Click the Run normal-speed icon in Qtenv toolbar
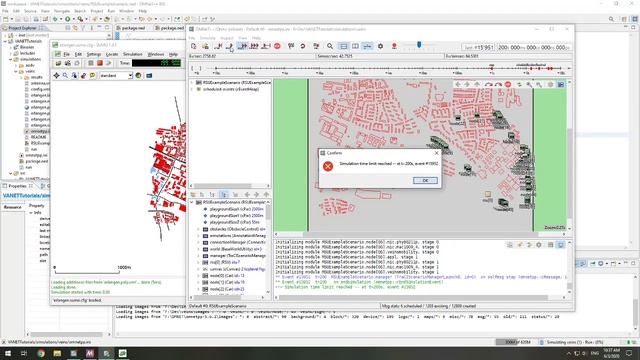 [x=230, y=47]
